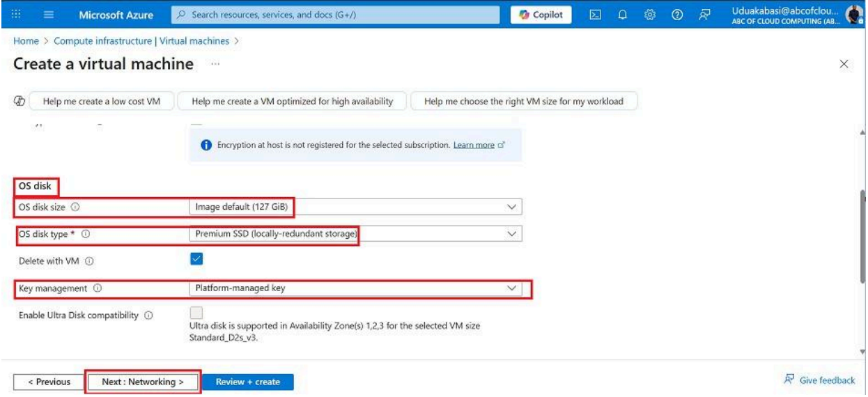
Task: Click the OS disk size info icon
Action: 74,207
